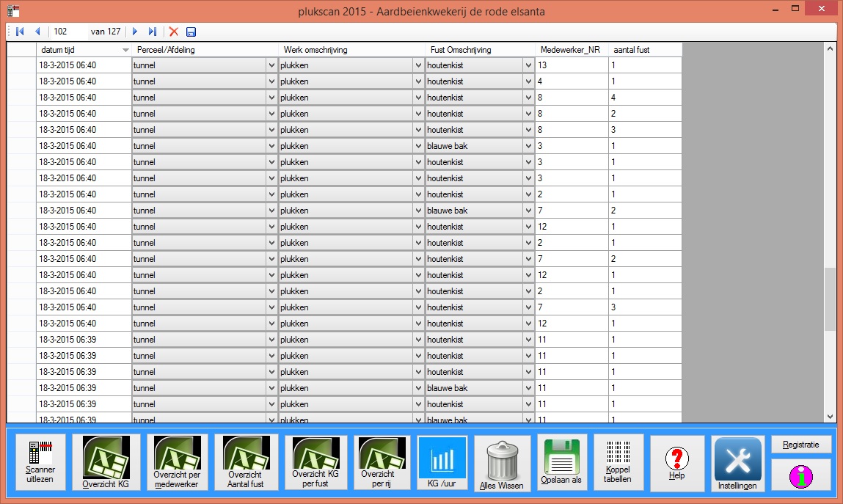Sort by datum tijd column header

point(84,50)
